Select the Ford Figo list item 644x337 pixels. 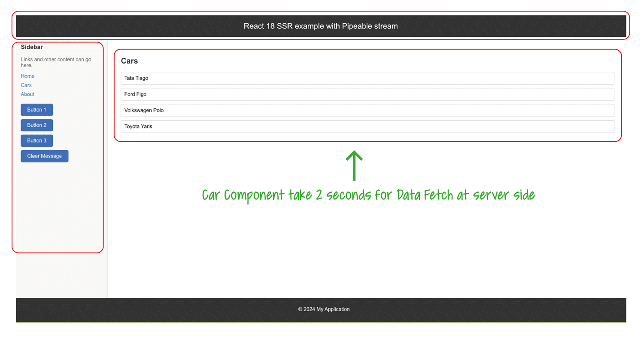[x=367, y=94]
